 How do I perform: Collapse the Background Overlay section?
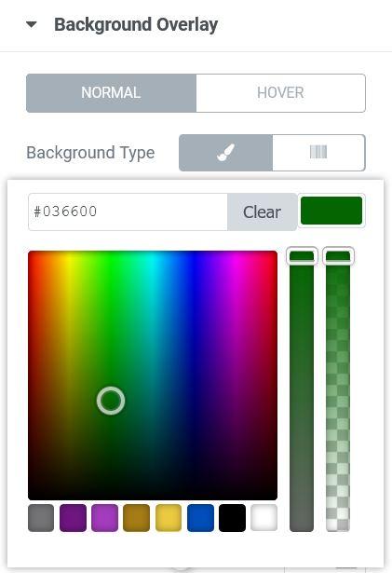(32, 25)
